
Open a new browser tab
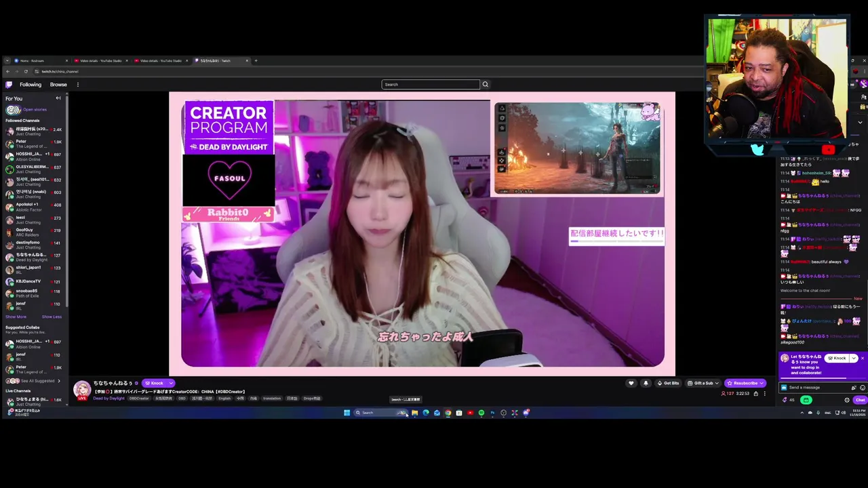[256, 61]
